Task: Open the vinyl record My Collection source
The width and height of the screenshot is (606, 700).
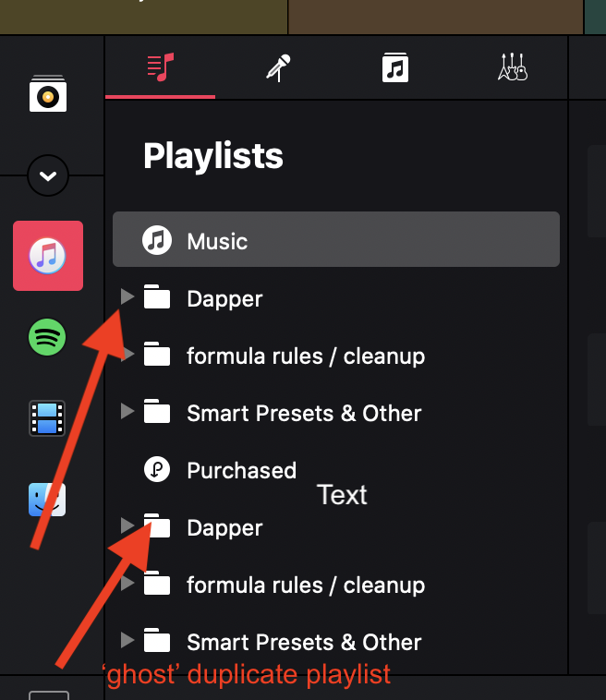Action: [48, 93]
